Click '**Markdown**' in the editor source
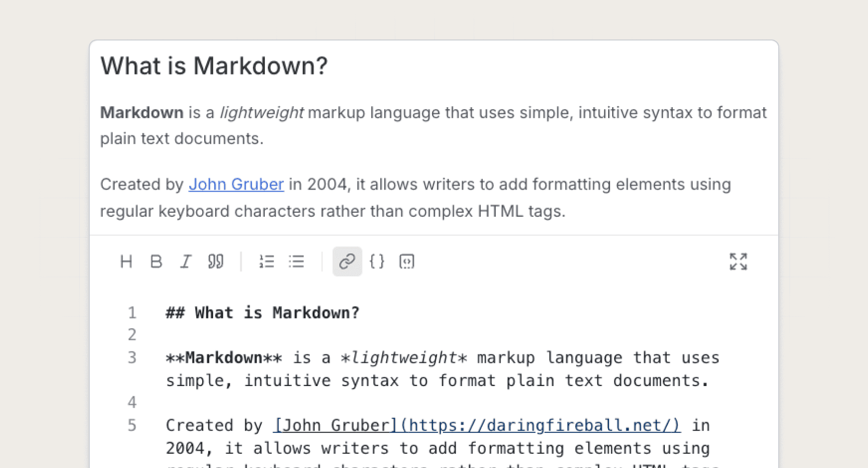868x468 pixels. pyautogui.click(x=224, y=357)
